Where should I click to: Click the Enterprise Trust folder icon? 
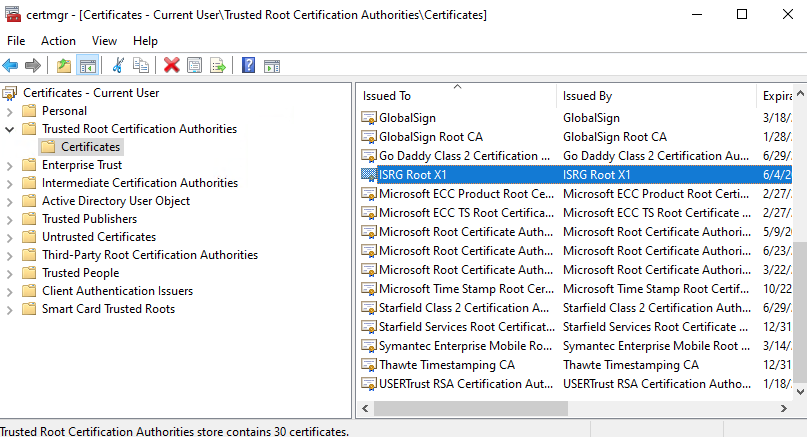click(29, 165)
